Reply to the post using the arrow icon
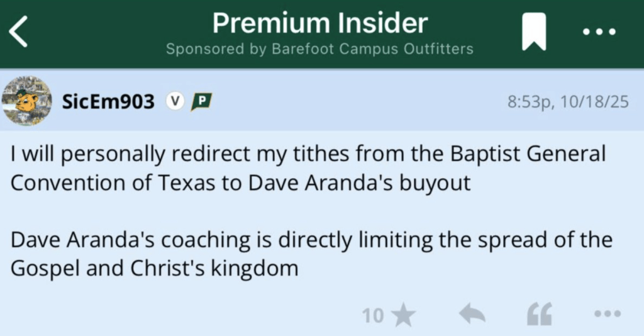Image resolution: width=644 pixels, height=336 pixels. pos(472,314)
